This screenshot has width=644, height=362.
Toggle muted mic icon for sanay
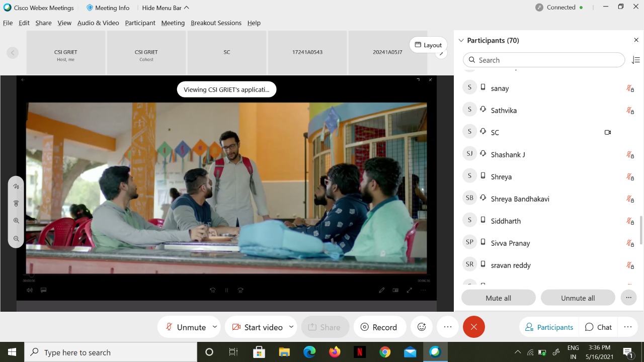tap(630, 88)
